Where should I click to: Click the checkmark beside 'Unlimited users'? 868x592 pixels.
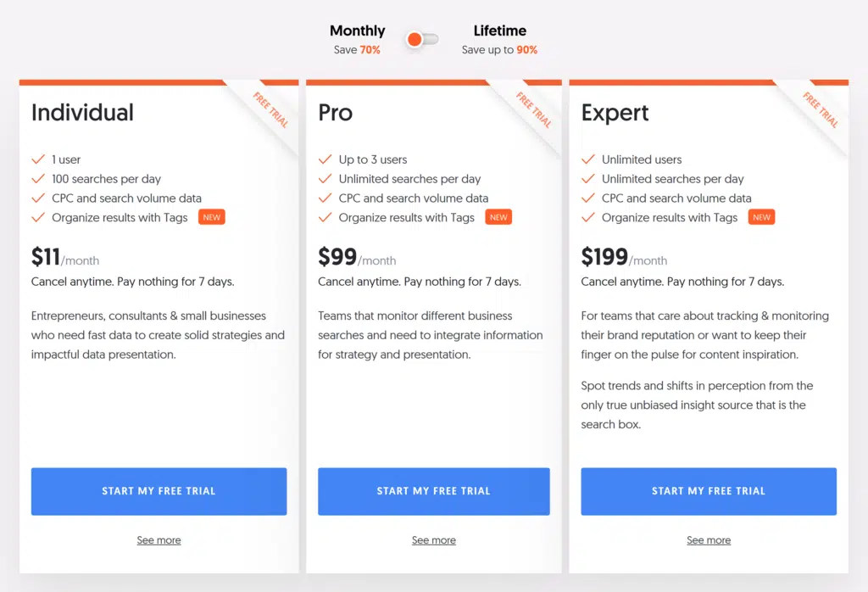[587, 159]
